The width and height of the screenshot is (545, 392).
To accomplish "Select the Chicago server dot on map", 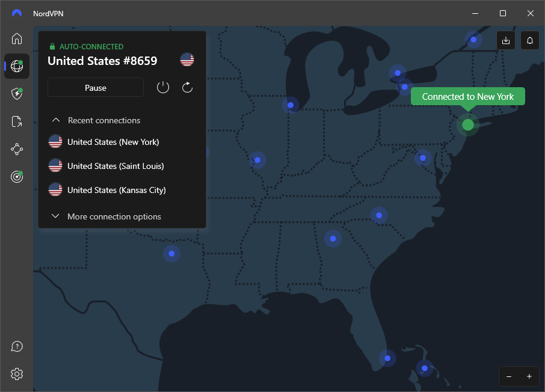I will (291, 105).
